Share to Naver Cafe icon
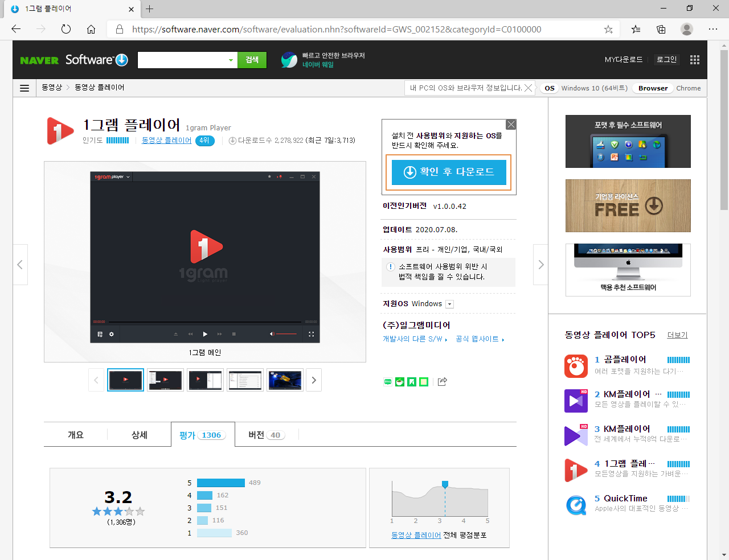 pos(400,382)
